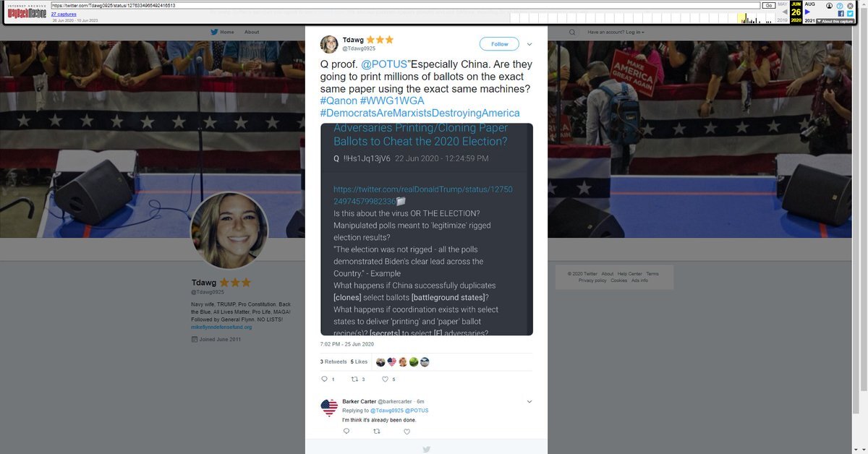Like Barker Carter reply heart icon
Viewport: 868px width, 454px height.
tap(407, 432)
